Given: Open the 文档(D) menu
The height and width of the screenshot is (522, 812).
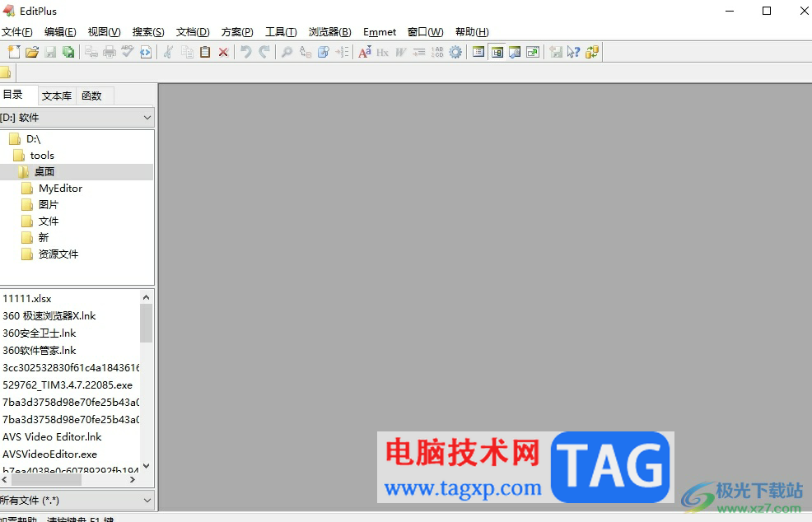Looking at the screenshot, I should pos(193,32).
